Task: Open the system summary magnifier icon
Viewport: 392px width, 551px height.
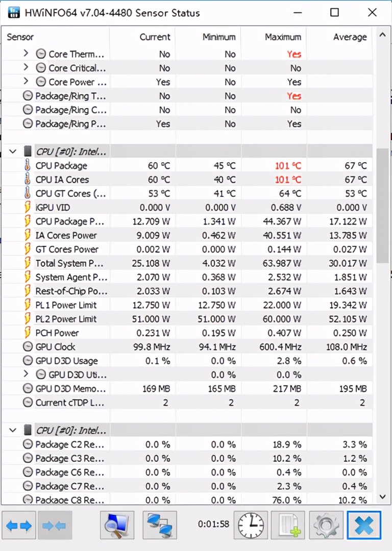Action: click(117, 525)
